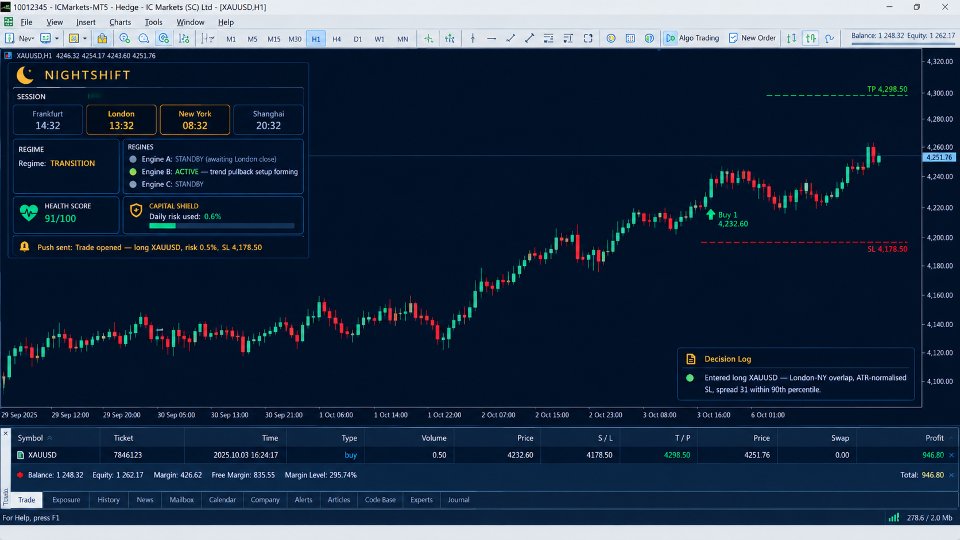Toggle the M30 timeframe
960x540 pixels.
295,39
